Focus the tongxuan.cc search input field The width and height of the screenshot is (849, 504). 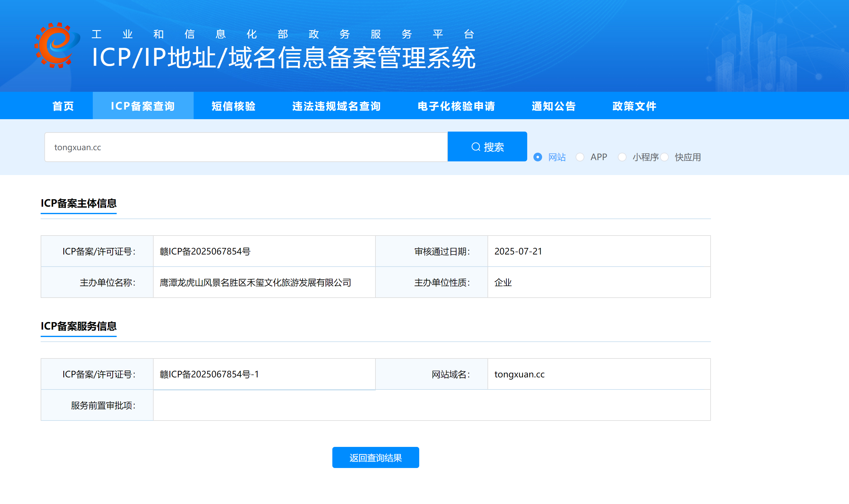[246, 147]
